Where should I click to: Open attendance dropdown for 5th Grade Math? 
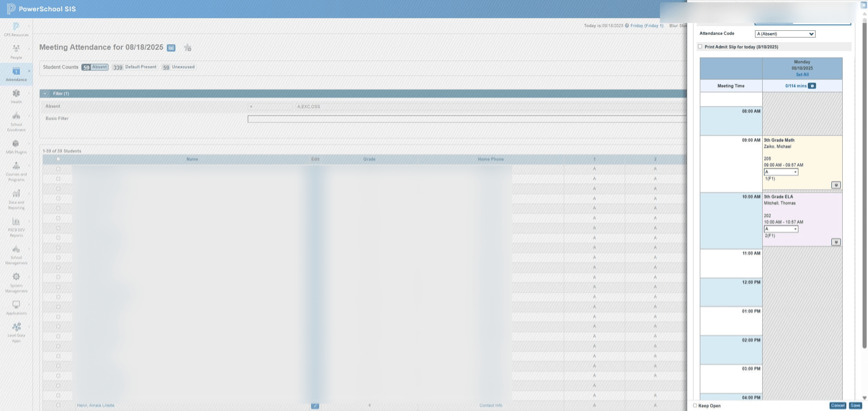(781, 172)
